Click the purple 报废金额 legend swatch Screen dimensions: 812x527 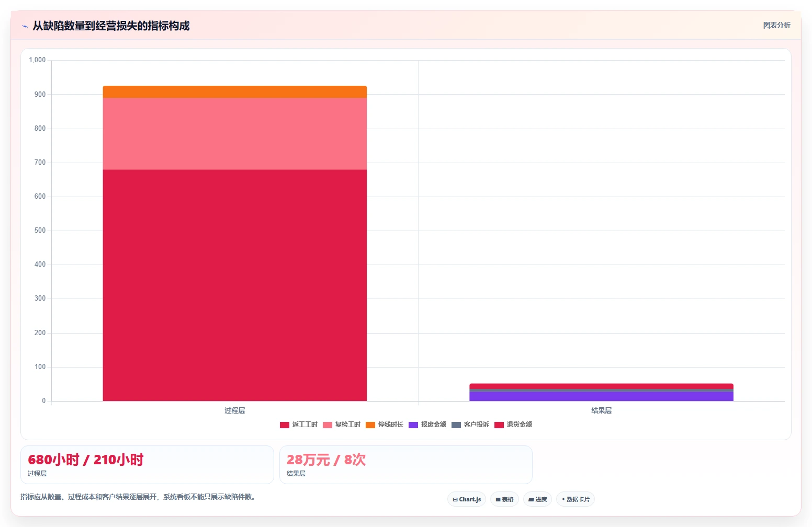click(413, 425)
